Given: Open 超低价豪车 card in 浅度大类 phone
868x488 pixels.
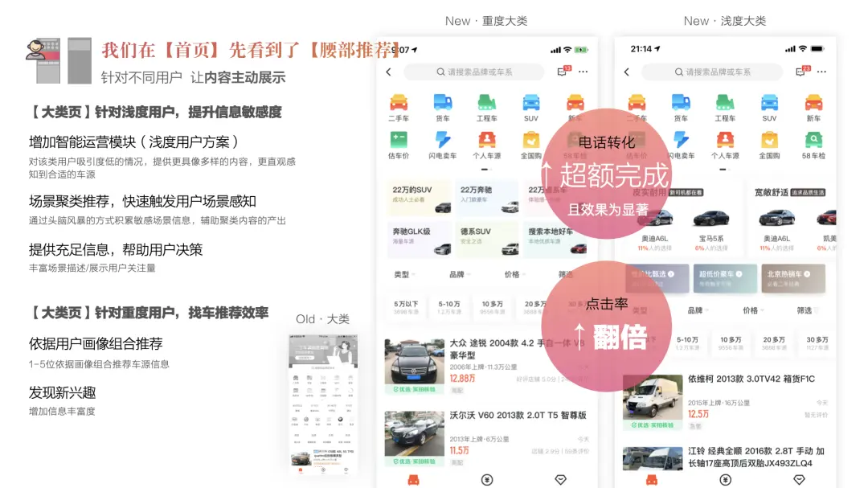Looking at the screenshot, I should pyautogui.click(x=725, y=278).
